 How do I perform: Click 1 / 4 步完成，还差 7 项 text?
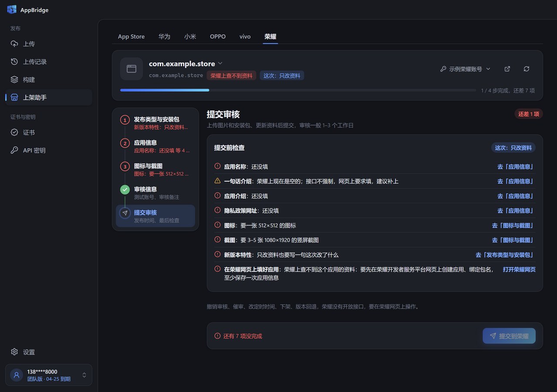point(508,91)
